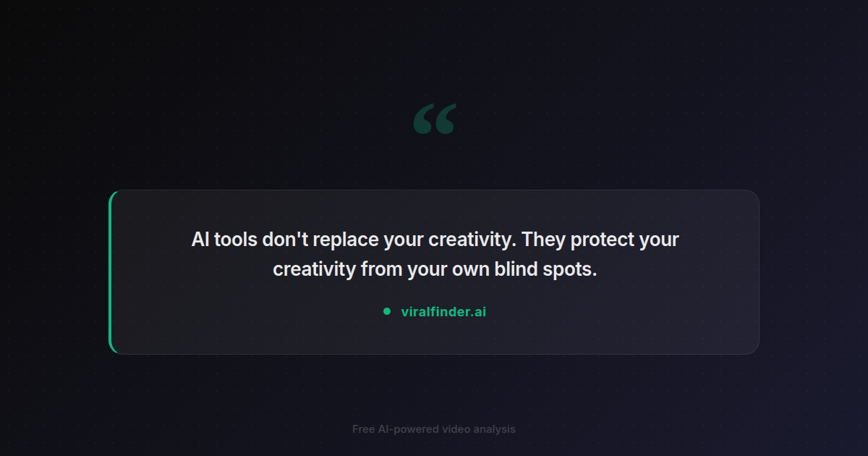Click the word "creativity." in the first line

tap(470, 240)
